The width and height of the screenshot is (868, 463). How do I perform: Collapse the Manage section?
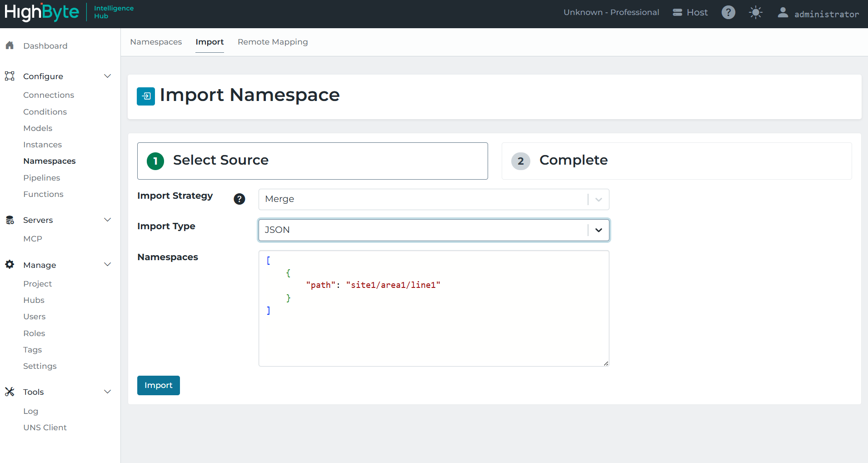point(107,264)
